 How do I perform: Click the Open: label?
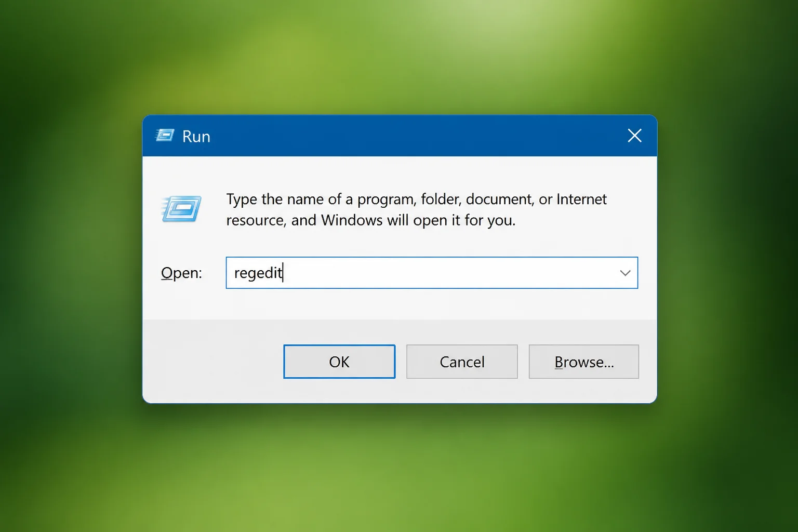click(x=181, y=273)
